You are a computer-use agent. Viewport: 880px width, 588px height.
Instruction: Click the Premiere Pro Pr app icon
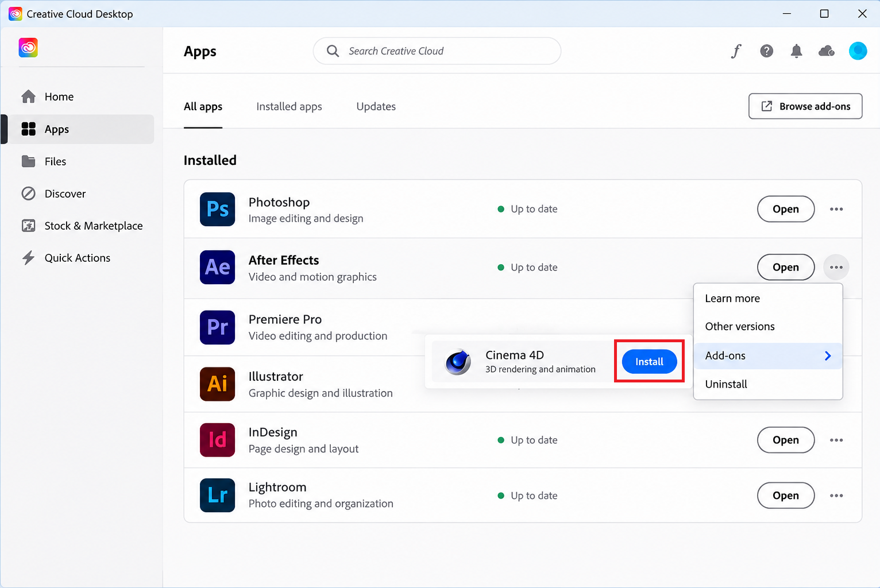pyautogui.click(x=217, y=327)
